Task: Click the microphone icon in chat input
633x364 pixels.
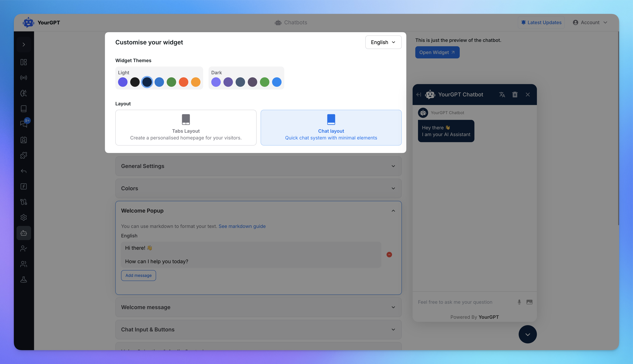Action: click(x=519, y=302)
